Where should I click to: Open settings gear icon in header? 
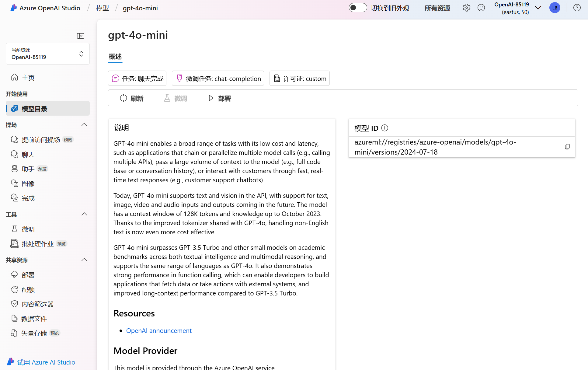pyautogui.click(x=466, y=8)
